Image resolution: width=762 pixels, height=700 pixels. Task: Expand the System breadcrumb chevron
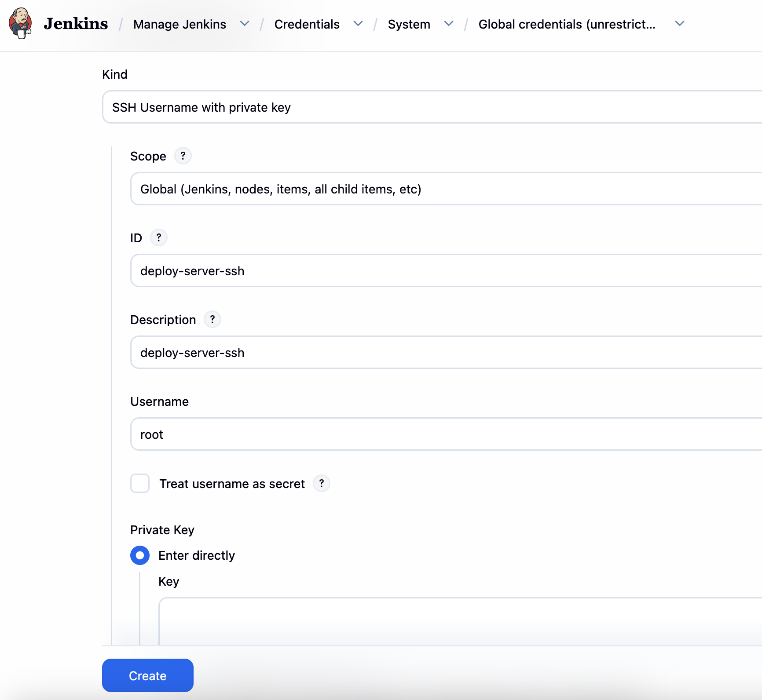449,24
